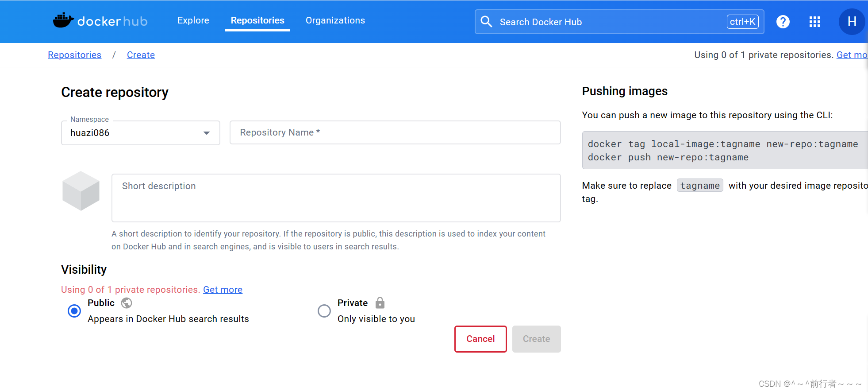The image size is (868, 392).
Task: Open the Repositories tab in header
Action: pos(257,20)
